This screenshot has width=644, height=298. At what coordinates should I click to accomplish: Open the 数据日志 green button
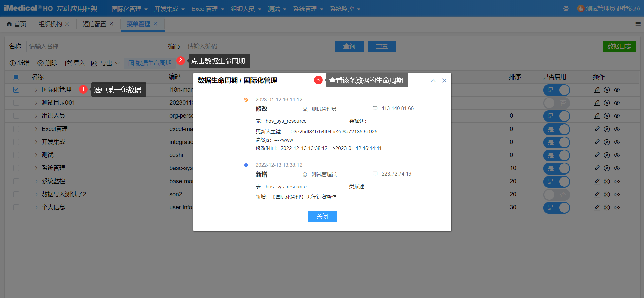tap(619, 46)
